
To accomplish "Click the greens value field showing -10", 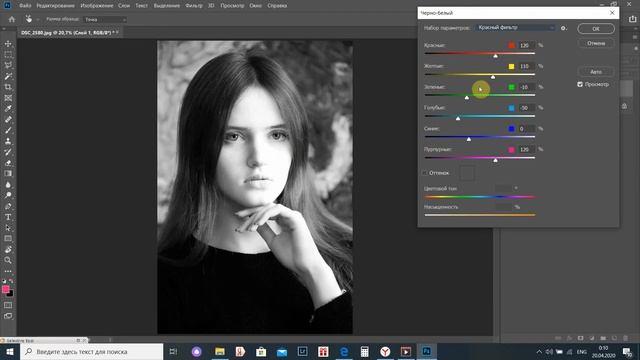I will [x=526, y=87].
